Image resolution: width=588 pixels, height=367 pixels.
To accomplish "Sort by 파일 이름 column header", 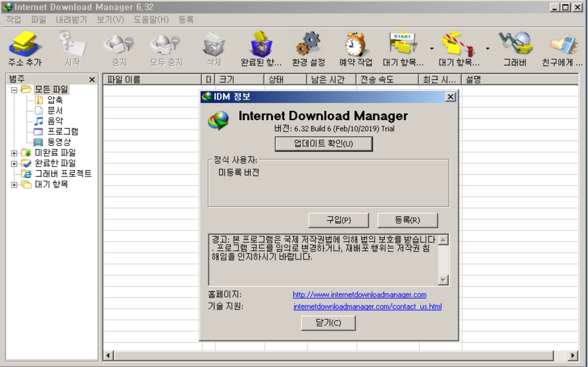I will pyautogui.click(x=152, y=80).
